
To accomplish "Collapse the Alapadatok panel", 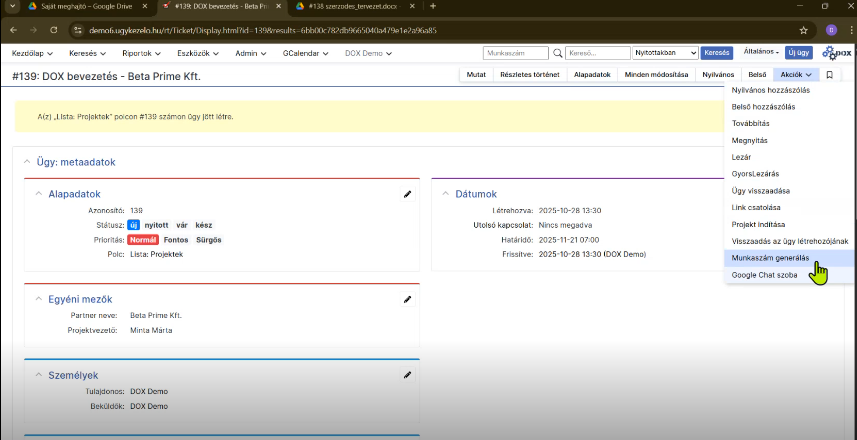I will pos(39,194).
